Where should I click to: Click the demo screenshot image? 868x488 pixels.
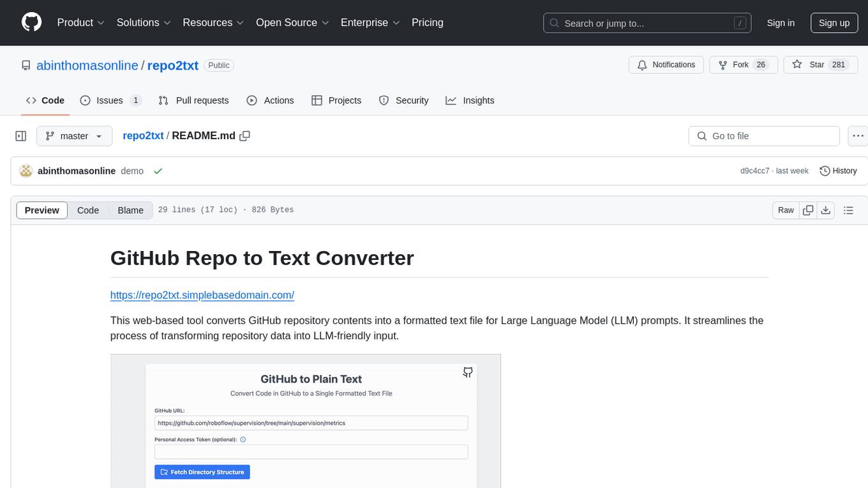(306, 421)
